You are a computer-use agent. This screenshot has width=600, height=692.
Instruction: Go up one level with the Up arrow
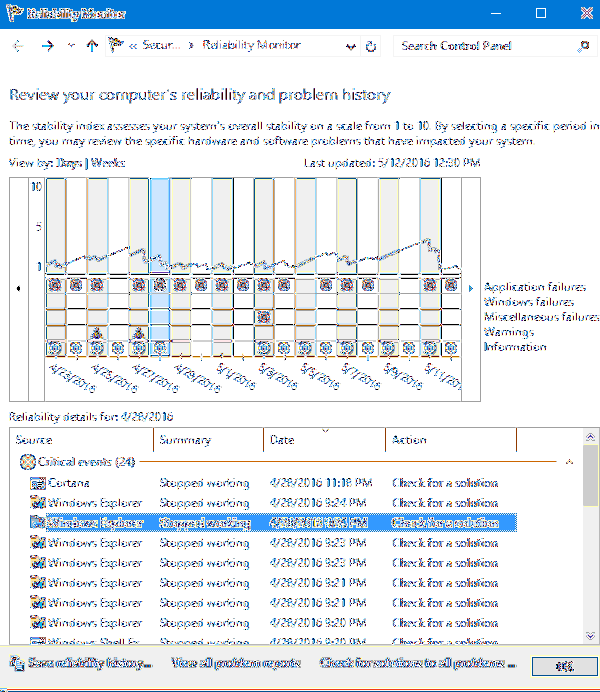pyautogui.click(x=92, y=46)
